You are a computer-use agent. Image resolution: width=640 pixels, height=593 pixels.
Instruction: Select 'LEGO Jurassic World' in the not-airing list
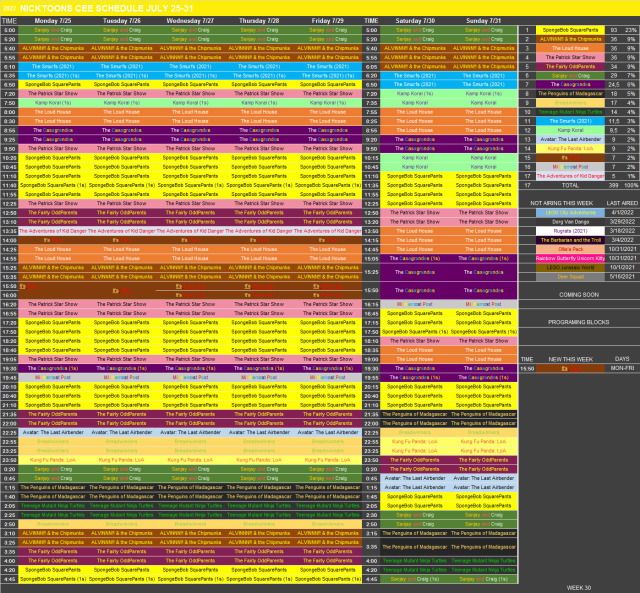click(570, 268)
